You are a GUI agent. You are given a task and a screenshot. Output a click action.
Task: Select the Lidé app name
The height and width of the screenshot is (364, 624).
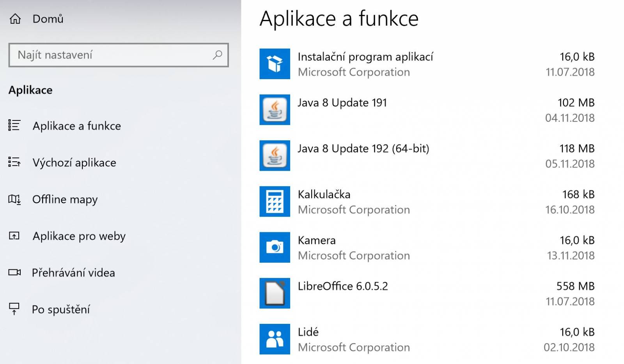tap(308, 332)
